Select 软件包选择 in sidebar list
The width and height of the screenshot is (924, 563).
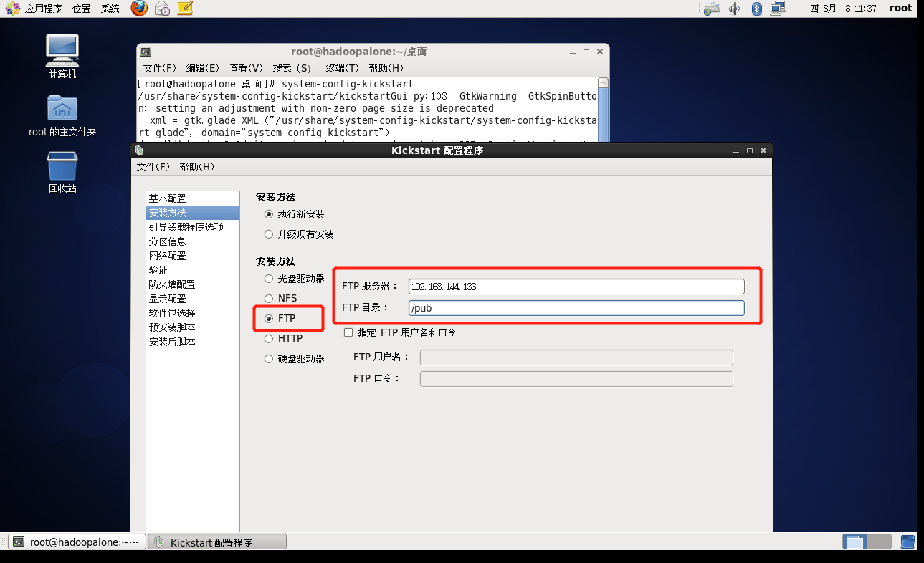point(193,313)
